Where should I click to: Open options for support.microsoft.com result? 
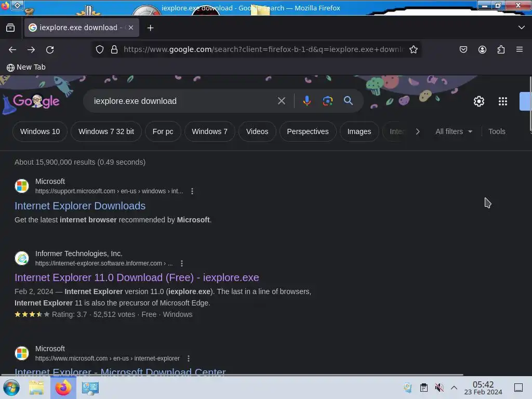(192, 191)
